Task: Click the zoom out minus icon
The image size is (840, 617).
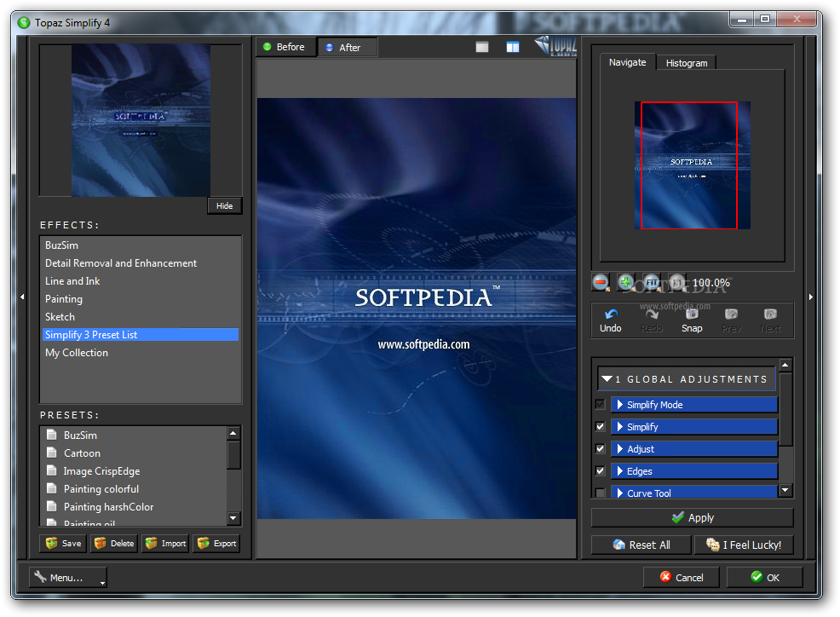Action: click(x=601, y=282)
